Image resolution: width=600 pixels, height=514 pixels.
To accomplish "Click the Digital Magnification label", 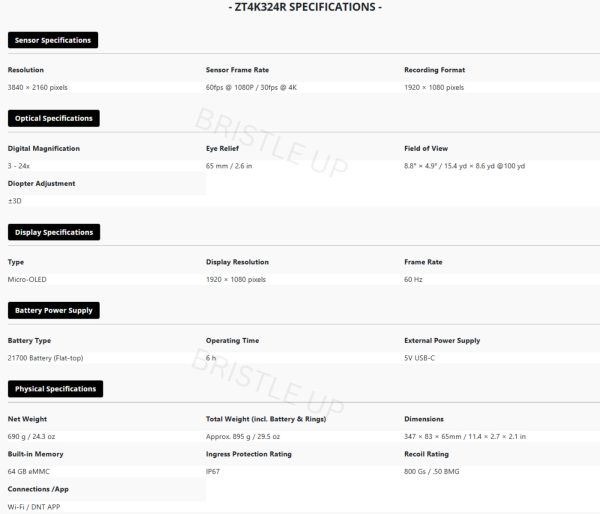I will [44, 148].
